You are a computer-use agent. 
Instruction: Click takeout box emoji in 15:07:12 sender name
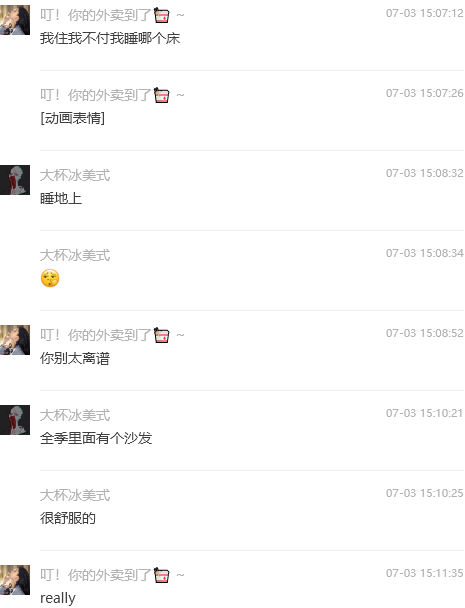(x=161, y=16)
